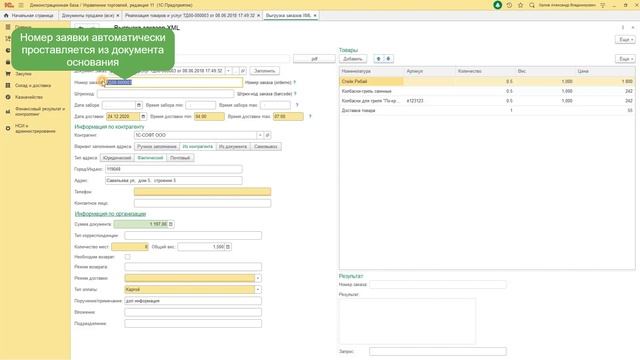640x360 pixels.
Task: Click the home icon of Начальная страница
Action: (6, 16)
